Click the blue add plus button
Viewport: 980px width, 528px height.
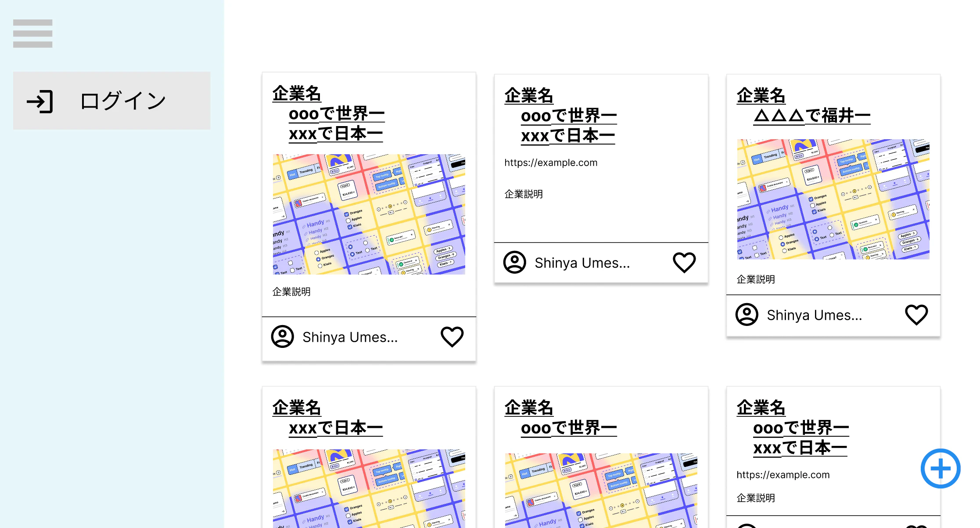[940, 468]
